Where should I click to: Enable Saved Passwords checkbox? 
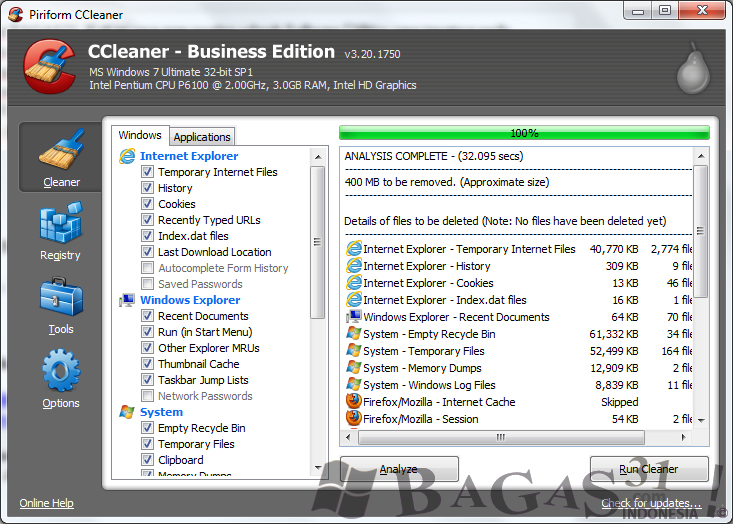pyautogui.click(x=147, y=284)
